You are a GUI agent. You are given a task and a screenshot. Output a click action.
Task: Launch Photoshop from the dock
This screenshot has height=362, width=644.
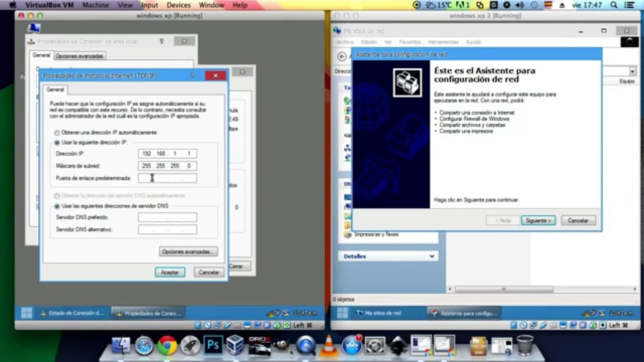coord(213,345)
